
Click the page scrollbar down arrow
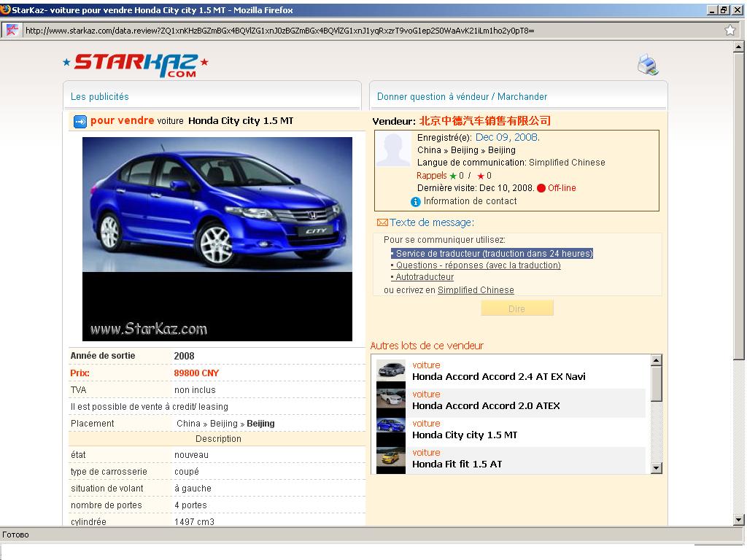[738, 520]
